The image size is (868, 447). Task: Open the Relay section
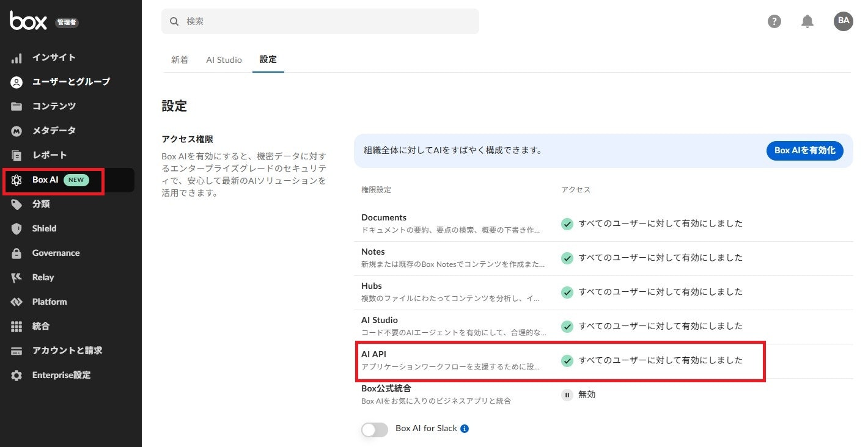pyautogui.click(x=43, y=277)
